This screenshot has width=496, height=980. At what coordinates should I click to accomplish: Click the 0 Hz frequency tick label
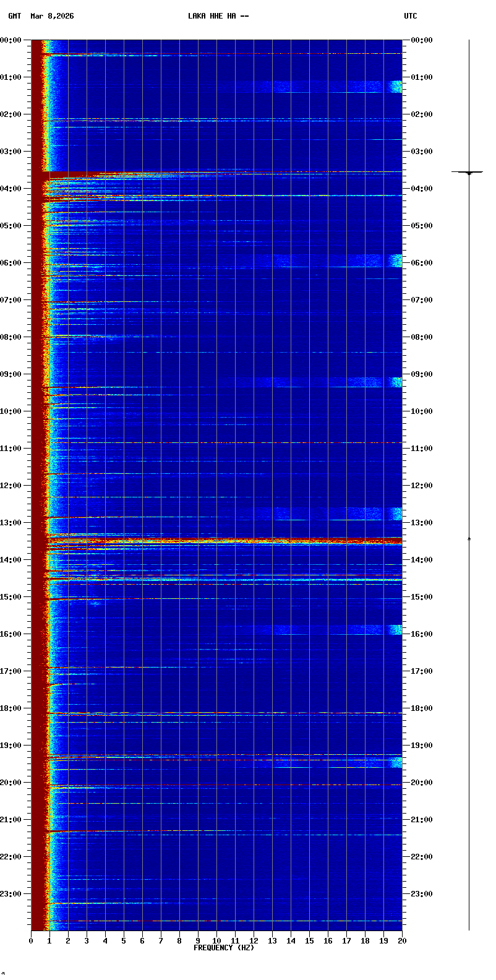[x=31, y=941]
